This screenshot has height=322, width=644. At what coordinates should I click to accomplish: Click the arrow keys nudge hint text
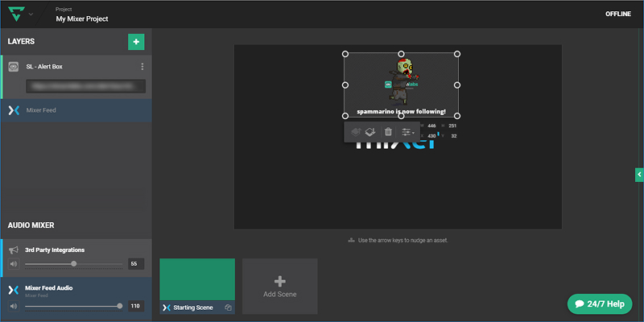pos(403,240)
